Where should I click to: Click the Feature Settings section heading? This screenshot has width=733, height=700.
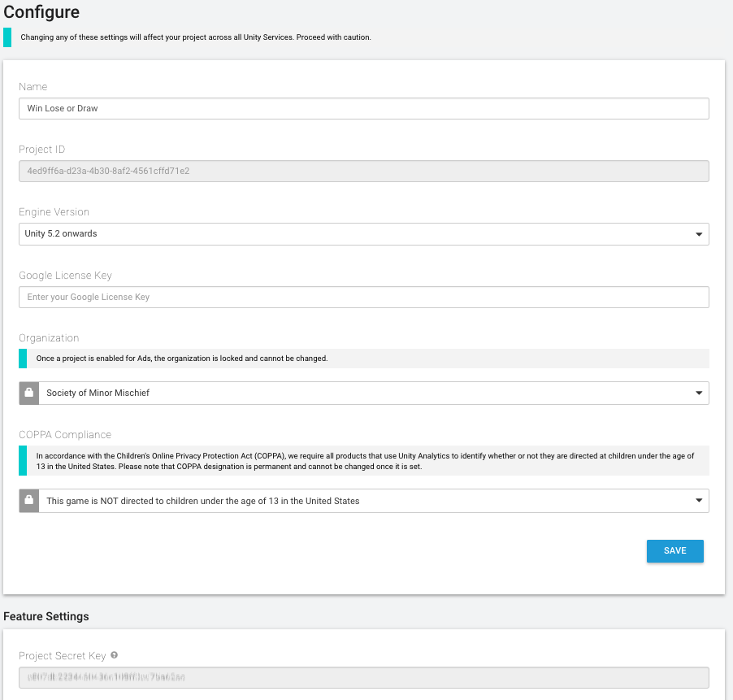point(46,616)
